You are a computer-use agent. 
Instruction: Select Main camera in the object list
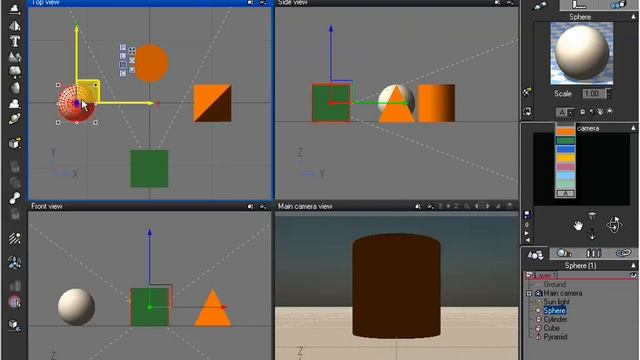563,293
